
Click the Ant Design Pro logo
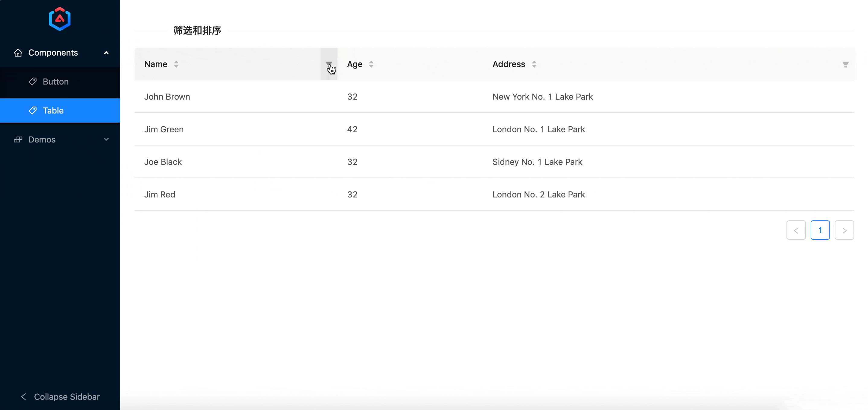60,19
